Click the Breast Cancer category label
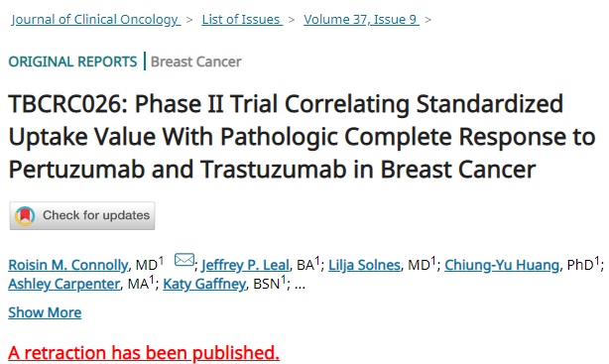 pyautogui.click(x=195, y=61)
